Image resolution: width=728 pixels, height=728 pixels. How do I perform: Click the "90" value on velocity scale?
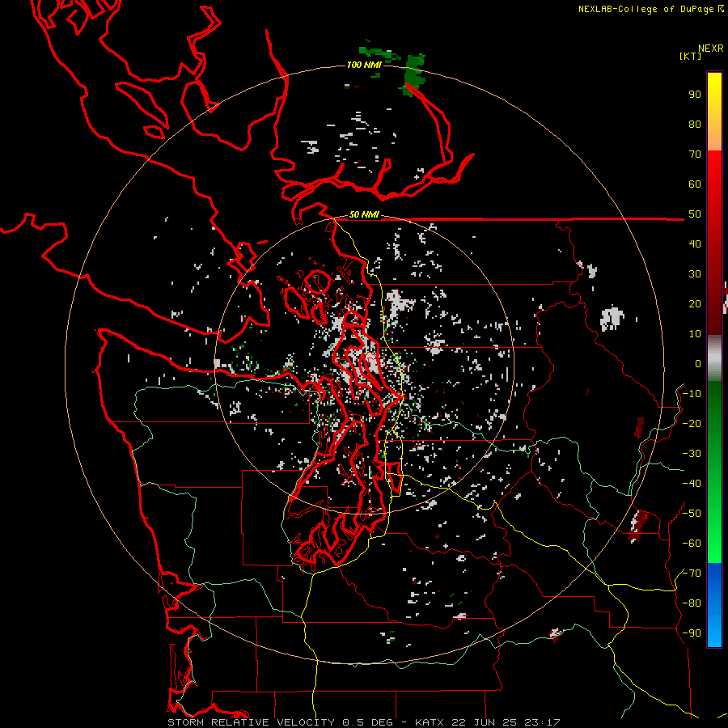pos(695,95)
